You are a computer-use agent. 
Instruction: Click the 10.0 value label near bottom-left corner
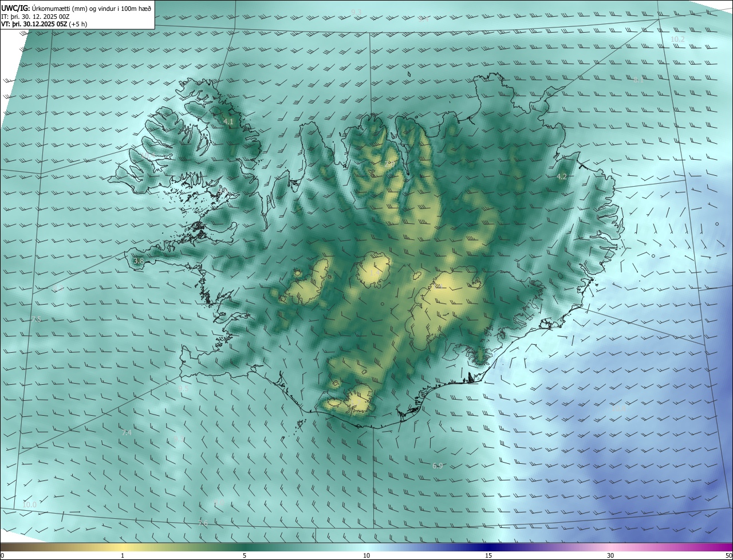pyautogui.click(x=29, y=505)
